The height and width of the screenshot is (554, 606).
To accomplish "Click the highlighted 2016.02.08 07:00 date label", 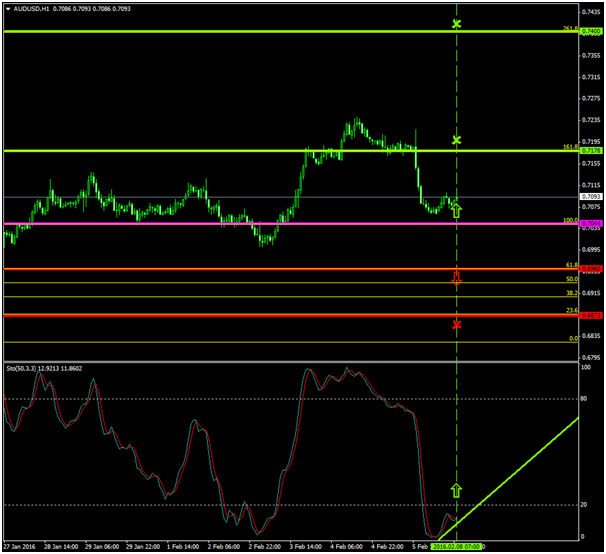I will click(457, 547).
